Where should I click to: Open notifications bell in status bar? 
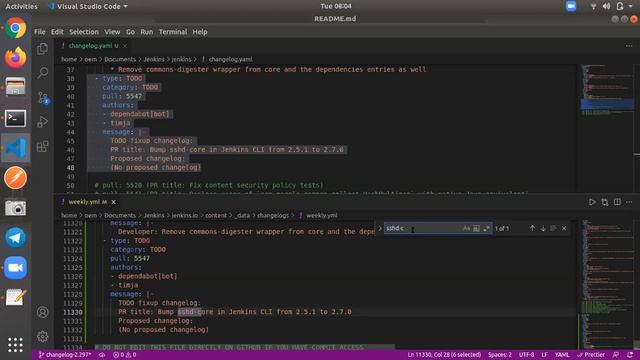point(630,355)
